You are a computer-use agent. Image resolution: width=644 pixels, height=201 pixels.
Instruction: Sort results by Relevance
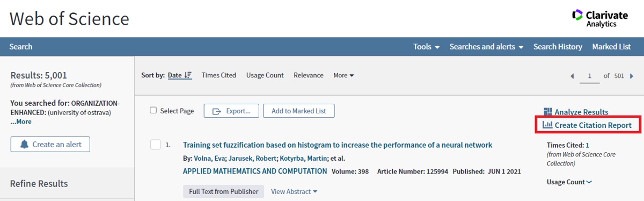coord(309,75)
